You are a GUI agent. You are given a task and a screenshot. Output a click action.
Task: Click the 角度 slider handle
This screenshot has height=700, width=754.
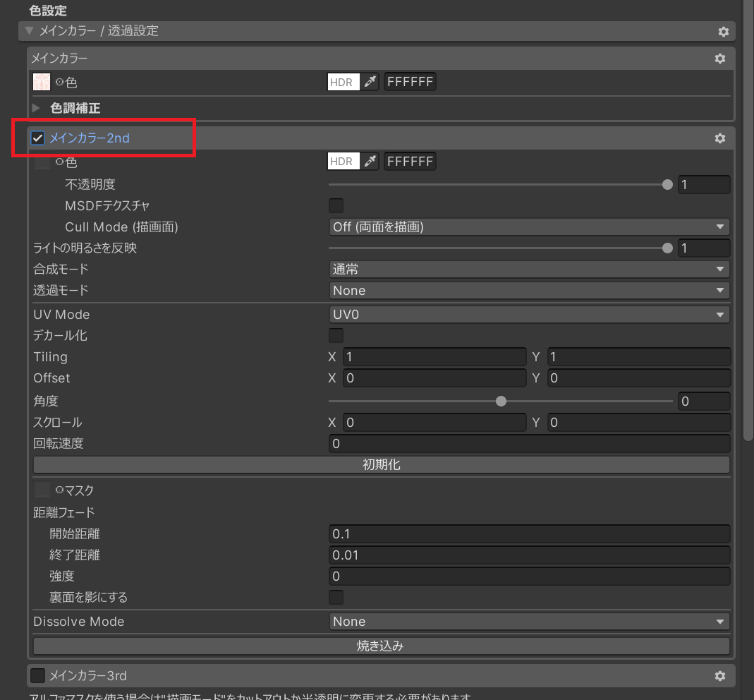pos(501,402)
